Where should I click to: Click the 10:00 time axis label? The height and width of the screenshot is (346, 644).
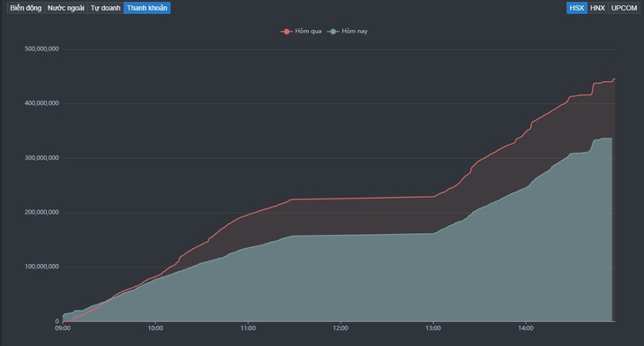[x=155, y=328]
